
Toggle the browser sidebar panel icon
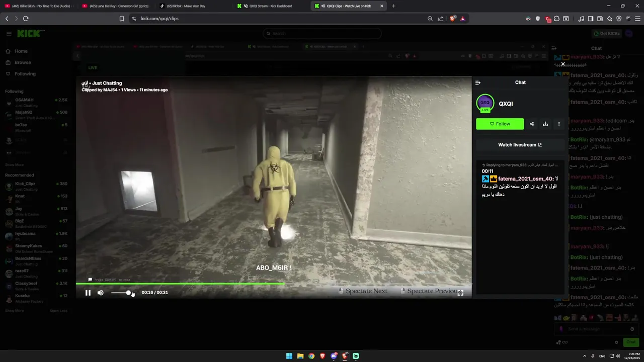(591, 19)
